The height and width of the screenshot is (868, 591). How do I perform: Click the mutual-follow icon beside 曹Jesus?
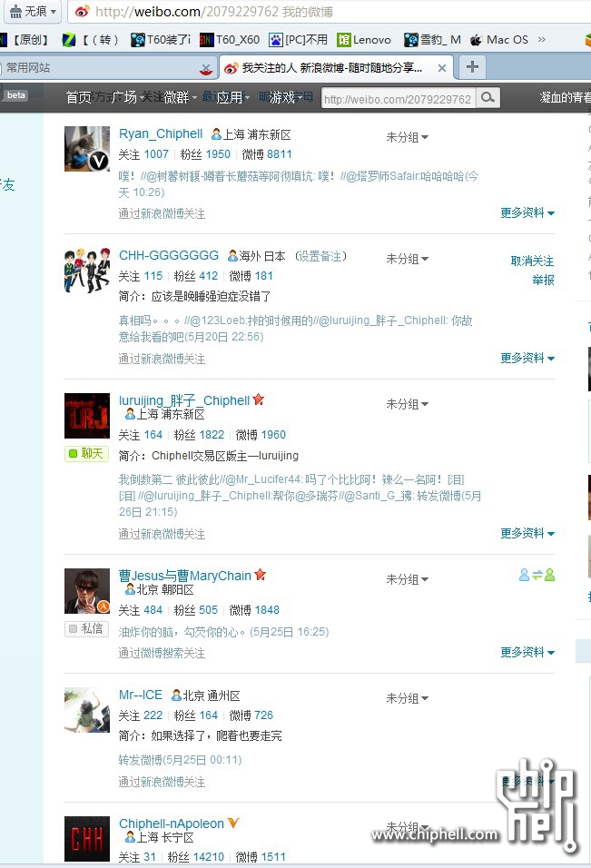tap(537, 575)
